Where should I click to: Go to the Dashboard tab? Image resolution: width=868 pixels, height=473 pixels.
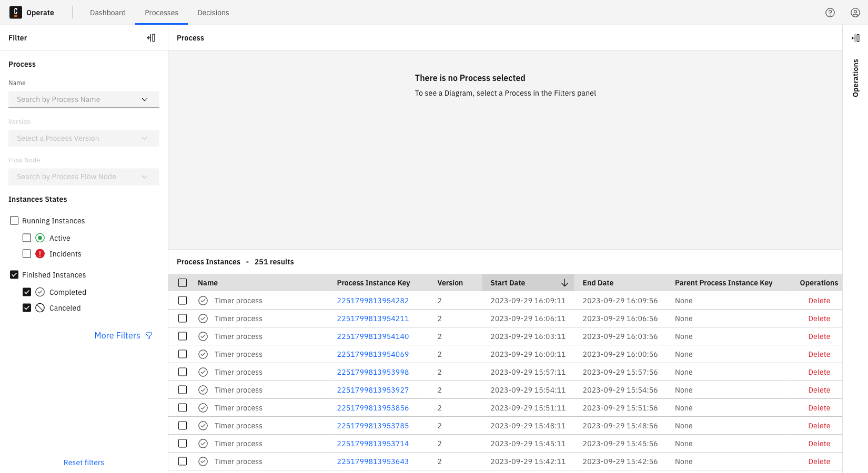click(x=108, y=13)
